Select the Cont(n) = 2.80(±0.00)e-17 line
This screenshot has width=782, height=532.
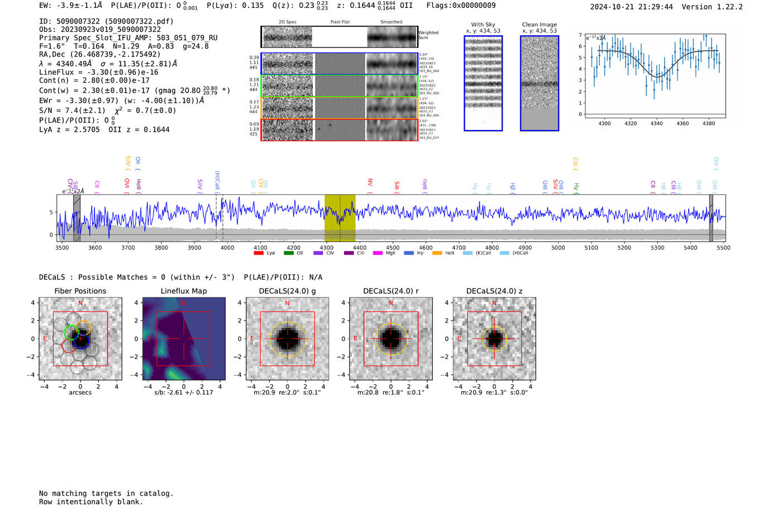94,80
